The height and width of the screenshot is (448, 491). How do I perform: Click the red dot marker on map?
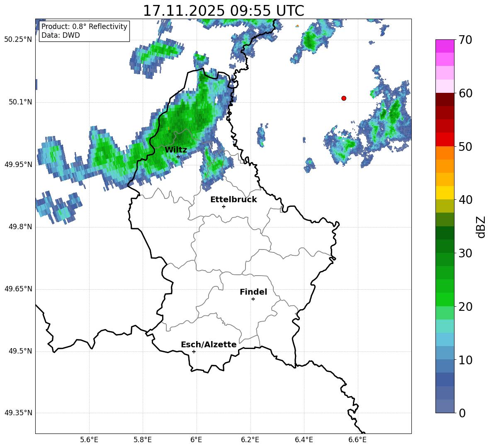coord(344,98)
